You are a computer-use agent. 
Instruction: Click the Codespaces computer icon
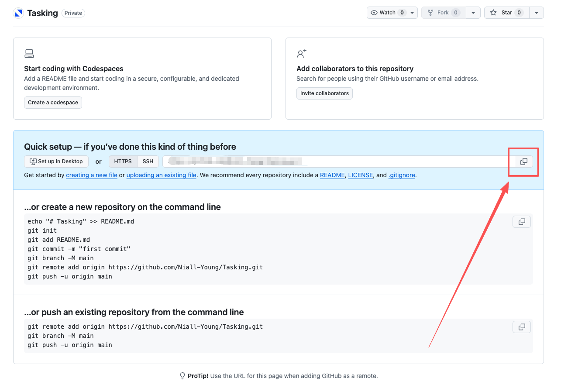click(29, 54)
